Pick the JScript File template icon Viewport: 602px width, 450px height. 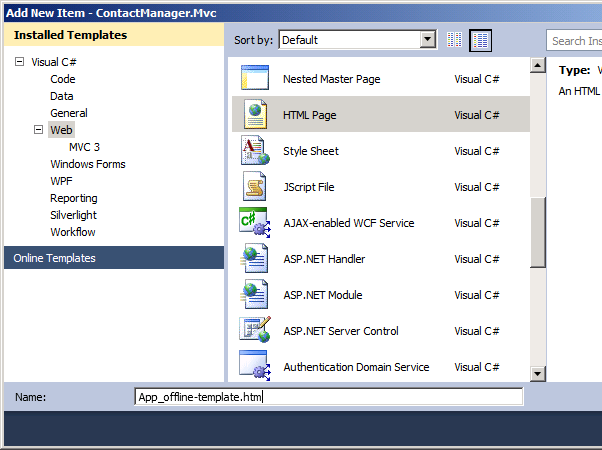click(255, 187)
